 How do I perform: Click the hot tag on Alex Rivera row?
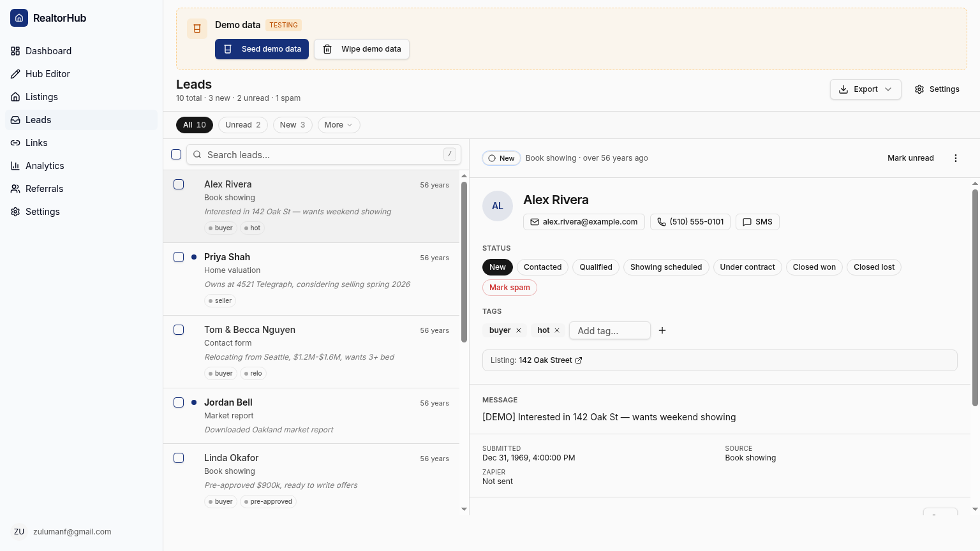point(252,228)
